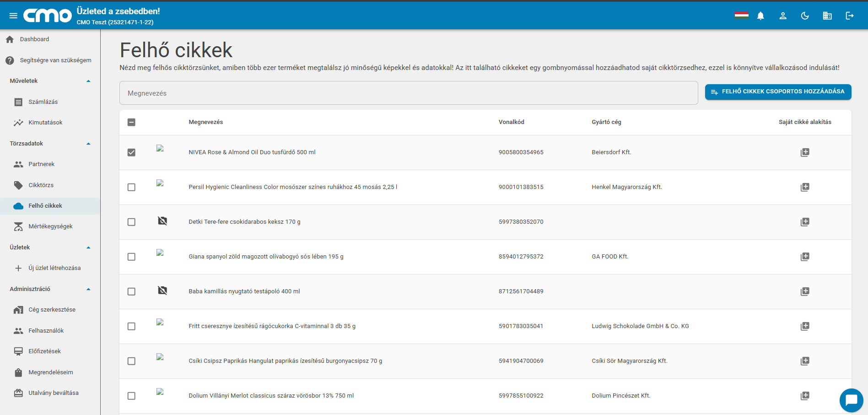
Task: Check the Giana spanyol olívabogyó row
Action: 131,257
